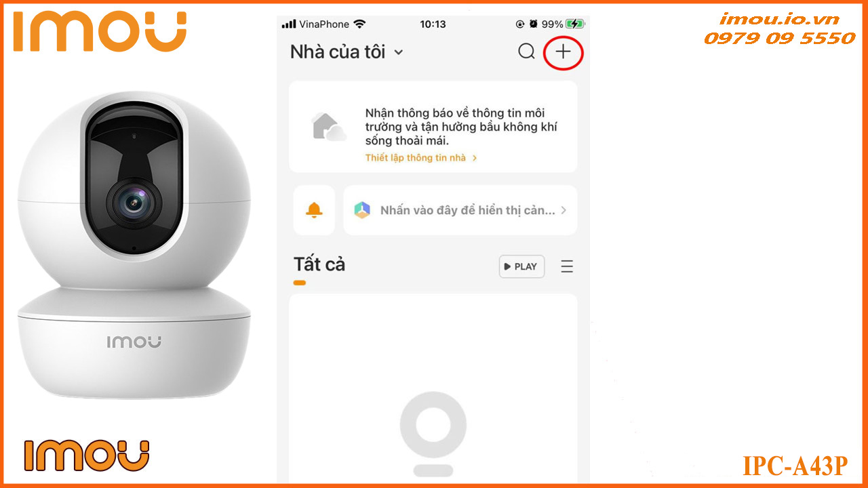Tap the colorful cube icon
868x488 pixels.
click(362, 210)
